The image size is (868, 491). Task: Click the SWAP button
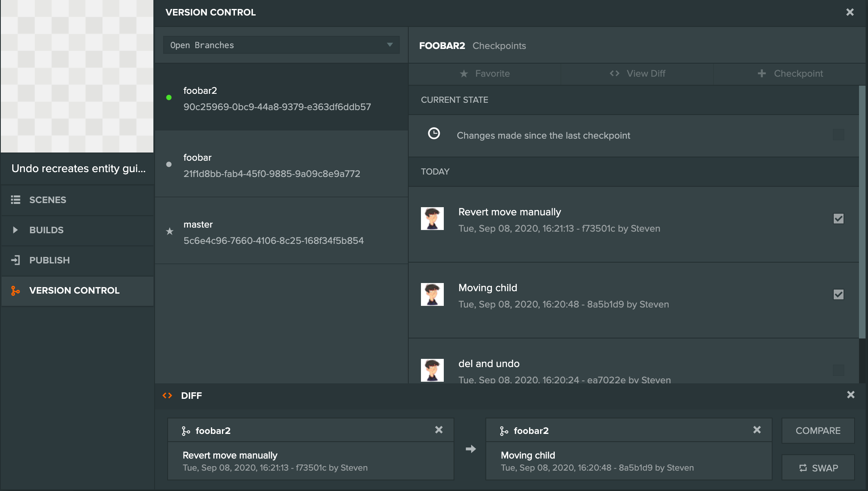(x=817, y=467)
